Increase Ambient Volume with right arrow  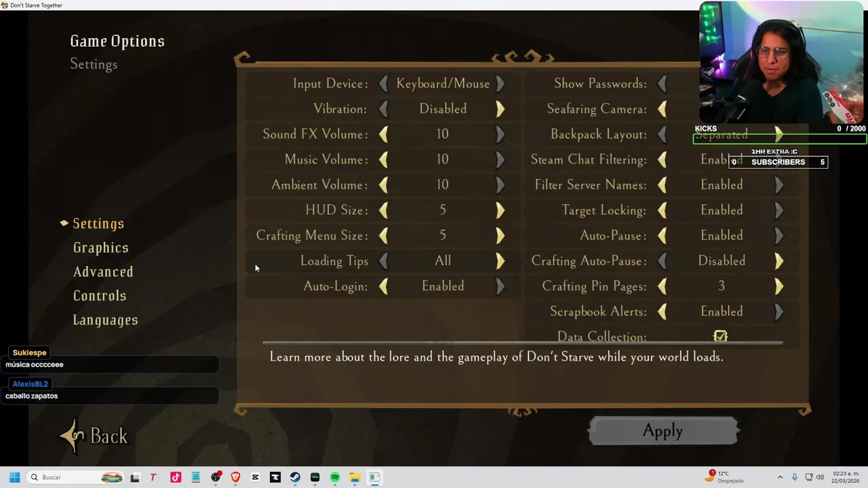[x=500, y=185]
